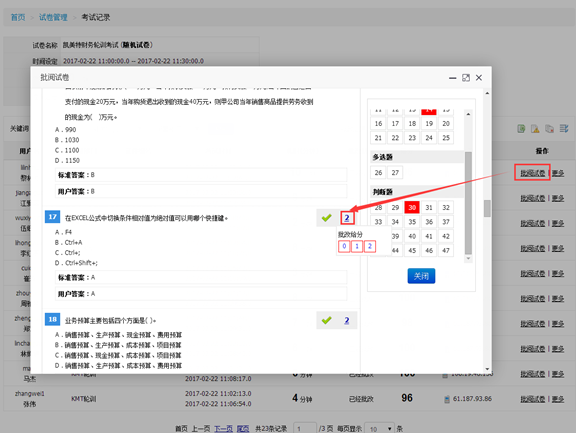Jump to question 24 in navigator
Viewport: 576px width, 433px height.
(429, 138)
